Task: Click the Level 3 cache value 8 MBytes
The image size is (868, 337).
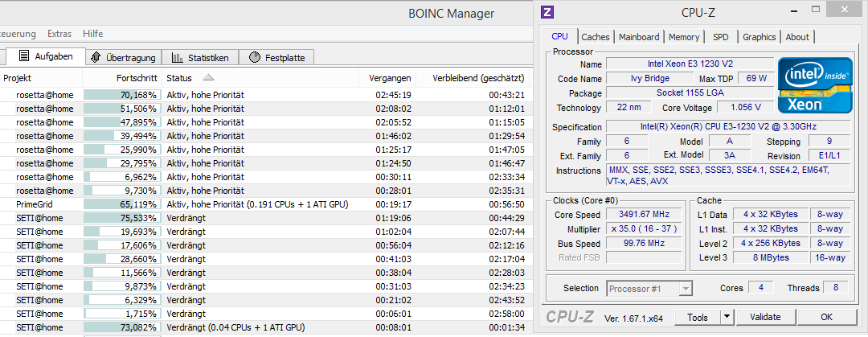Action: [771, 257]
